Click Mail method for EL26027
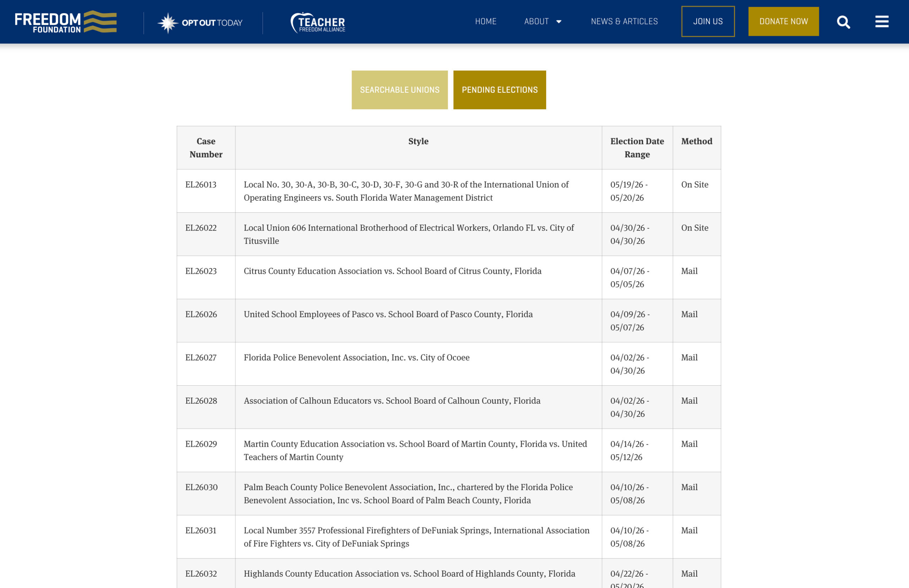Screen dimensions: 909x588 coord(689,358)
